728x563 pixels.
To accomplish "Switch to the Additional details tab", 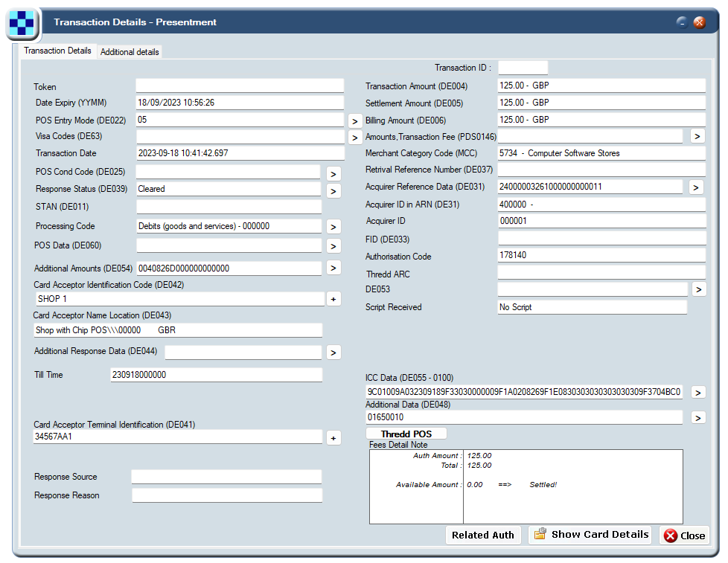I will point(130,52).
